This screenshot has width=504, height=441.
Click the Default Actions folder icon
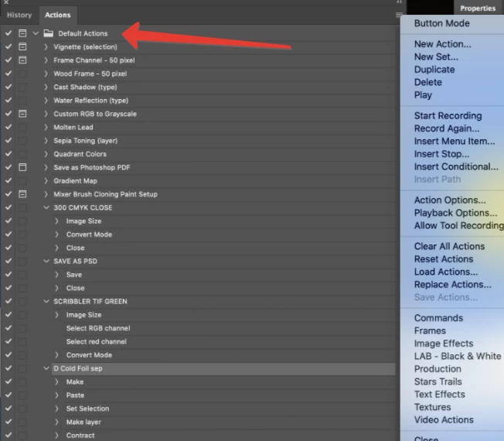pyautogui.click(x=49, y=33)
